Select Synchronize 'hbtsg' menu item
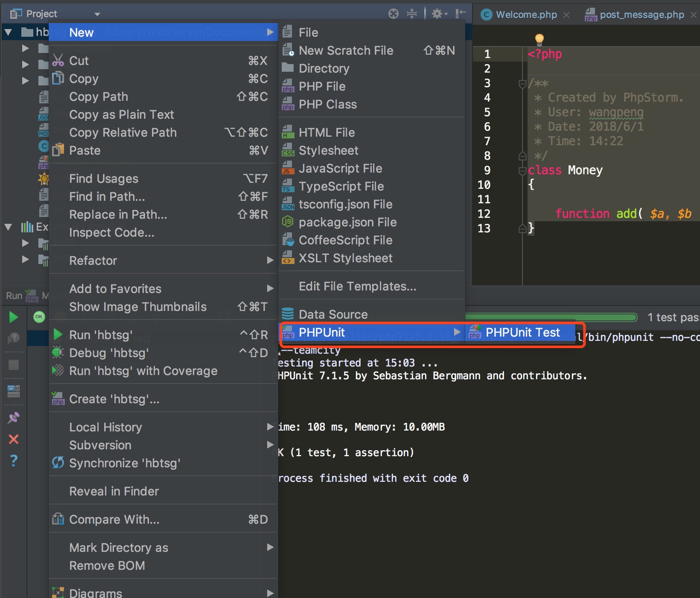Screen dimensions: 700x598 tap(163, 463)
